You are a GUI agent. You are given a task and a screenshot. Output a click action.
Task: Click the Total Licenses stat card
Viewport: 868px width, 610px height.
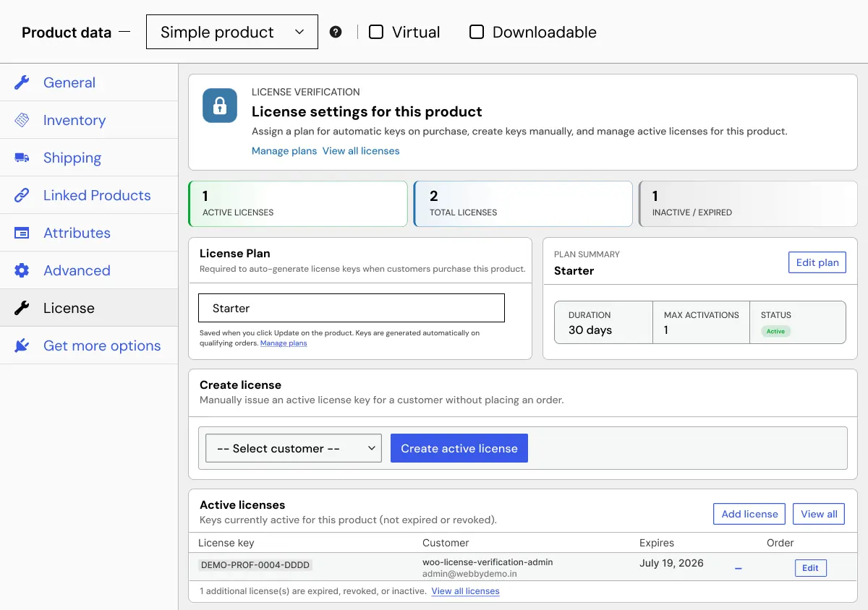(523, 204)
